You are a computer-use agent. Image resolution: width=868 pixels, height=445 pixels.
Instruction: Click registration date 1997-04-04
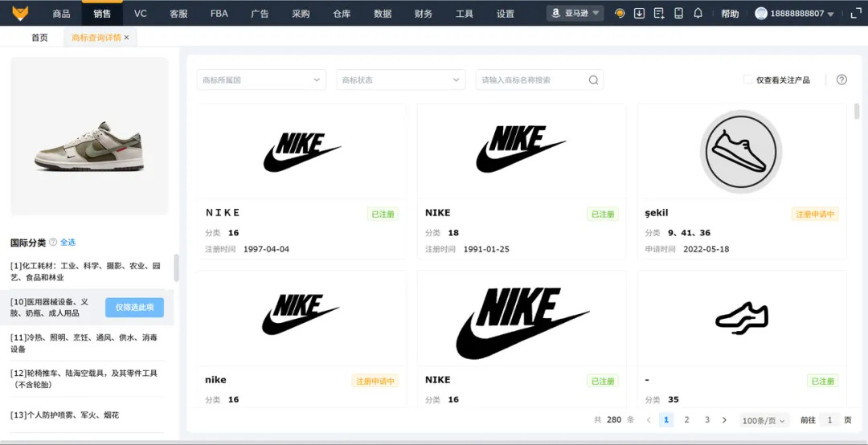[x=266, y=249]
